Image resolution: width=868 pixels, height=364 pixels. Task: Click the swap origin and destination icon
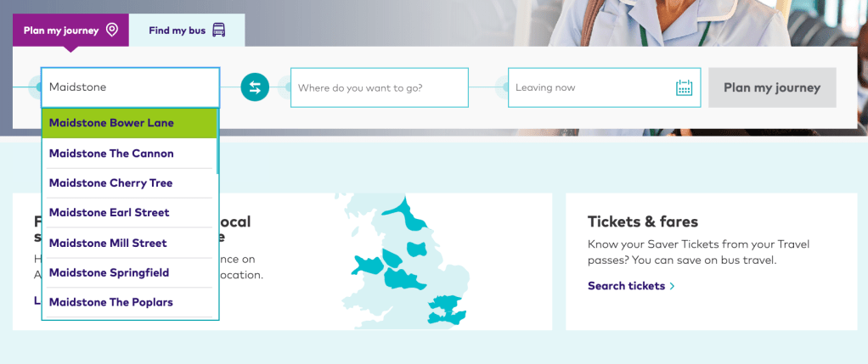[x=255, y=87]
